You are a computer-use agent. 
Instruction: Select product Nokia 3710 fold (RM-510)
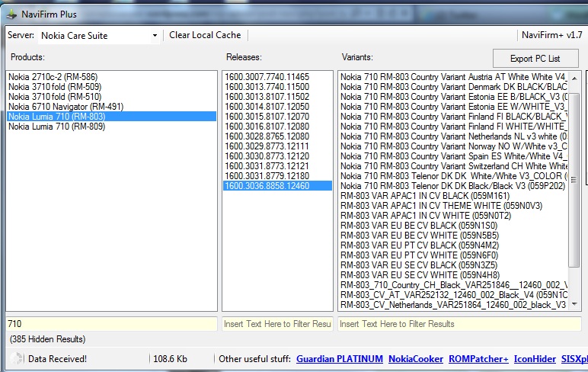(x=111, y=97)
